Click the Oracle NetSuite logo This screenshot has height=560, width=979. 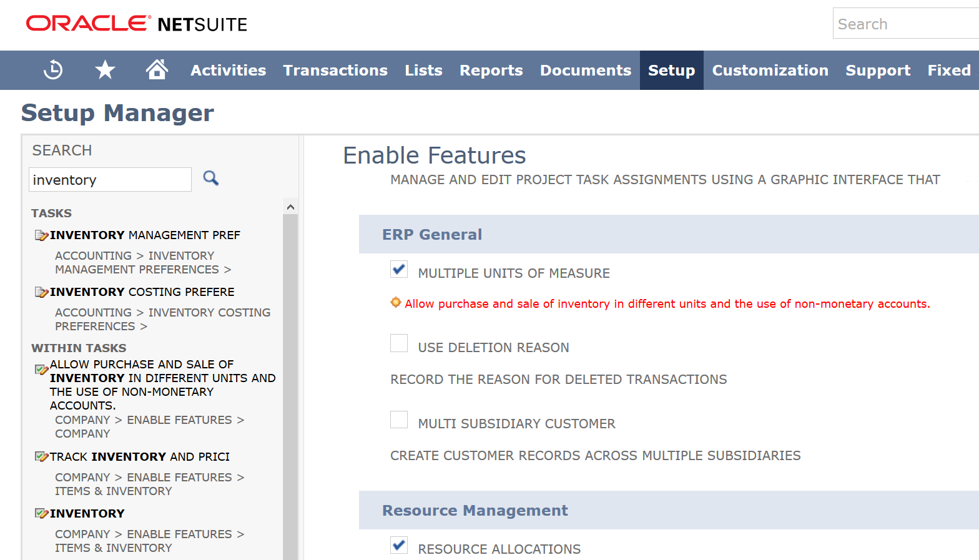(x=137, y=24)
